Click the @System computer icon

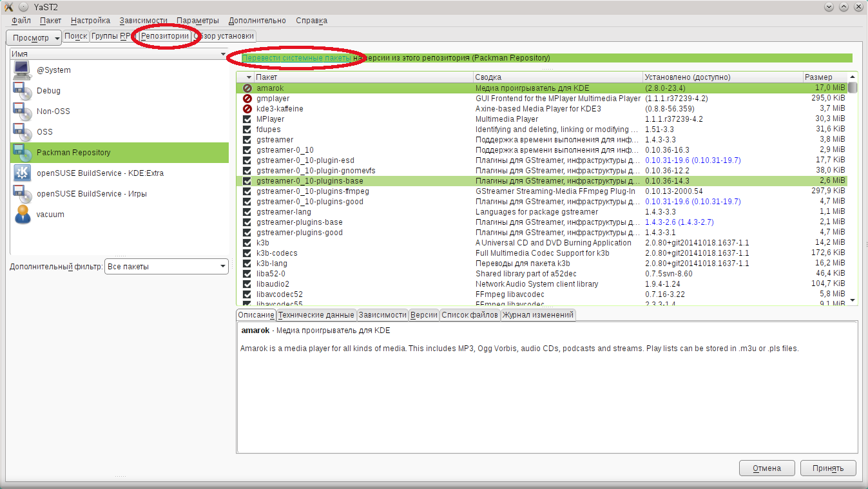(x=22, y=70)
